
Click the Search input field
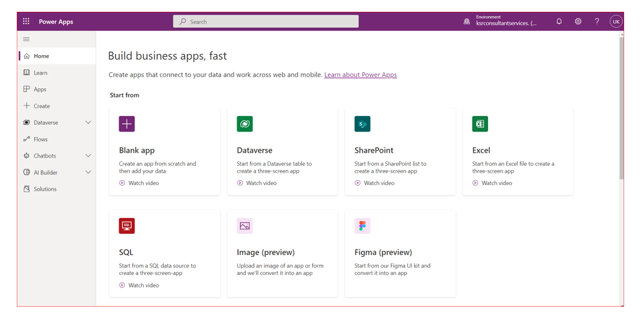[x=266, y=21]
